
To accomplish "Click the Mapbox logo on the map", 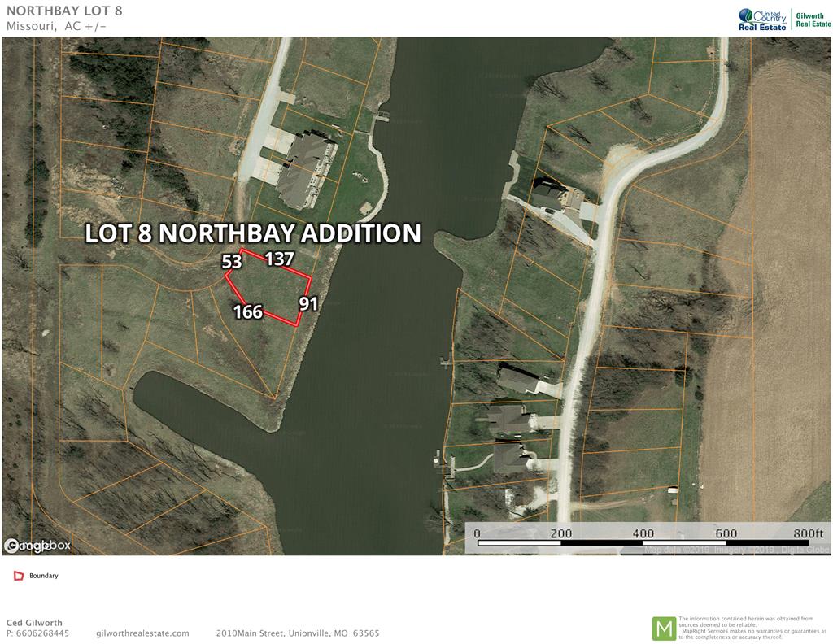I will coord(37,546).
